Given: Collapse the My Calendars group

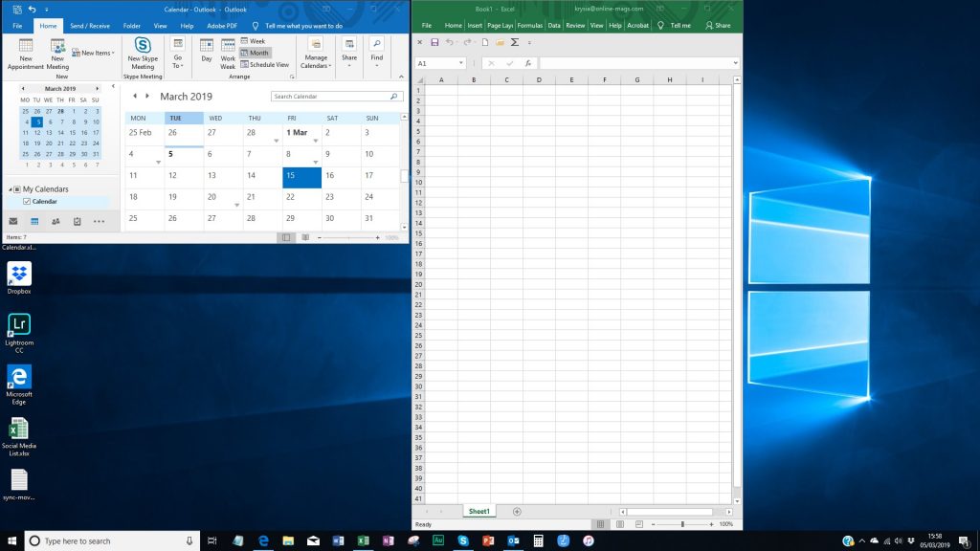Looking at the screenshot, I should point(11,188).
